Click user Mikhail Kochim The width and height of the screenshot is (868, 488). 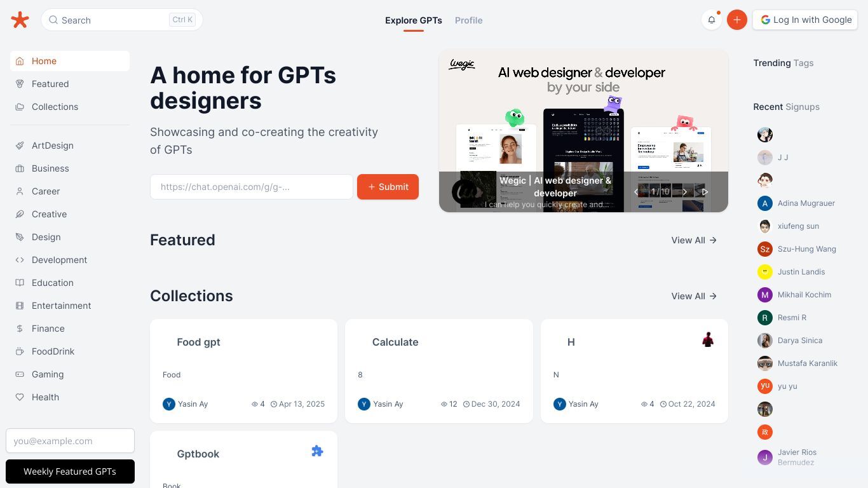[x=804, y=295]
